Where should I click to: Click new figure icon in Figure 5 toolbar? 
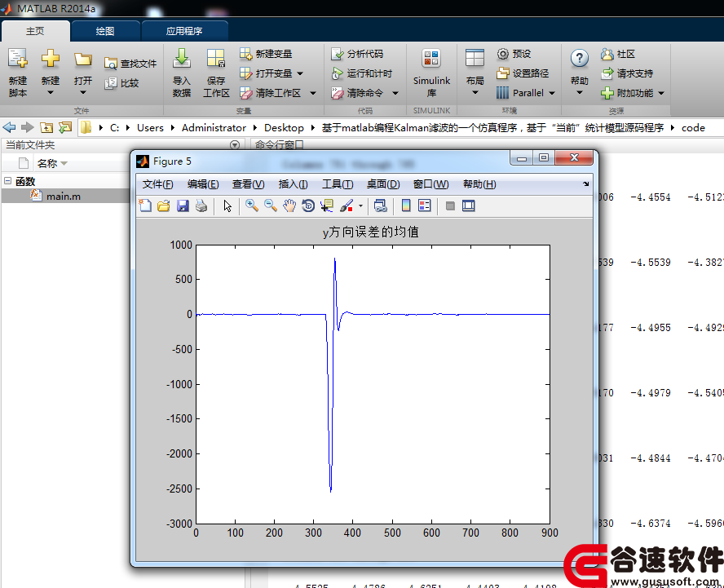145,206
